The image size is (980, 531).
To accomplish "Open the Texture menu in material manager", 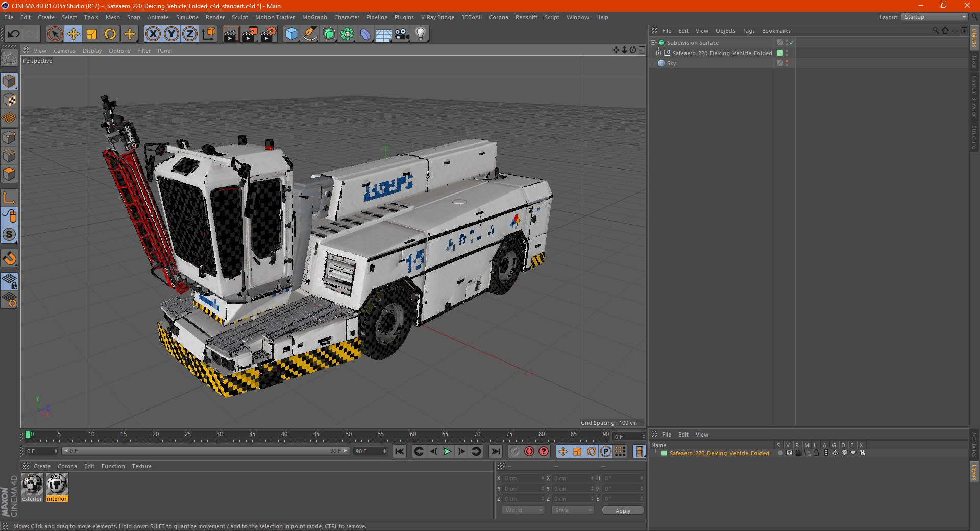I will click(141, 466).
